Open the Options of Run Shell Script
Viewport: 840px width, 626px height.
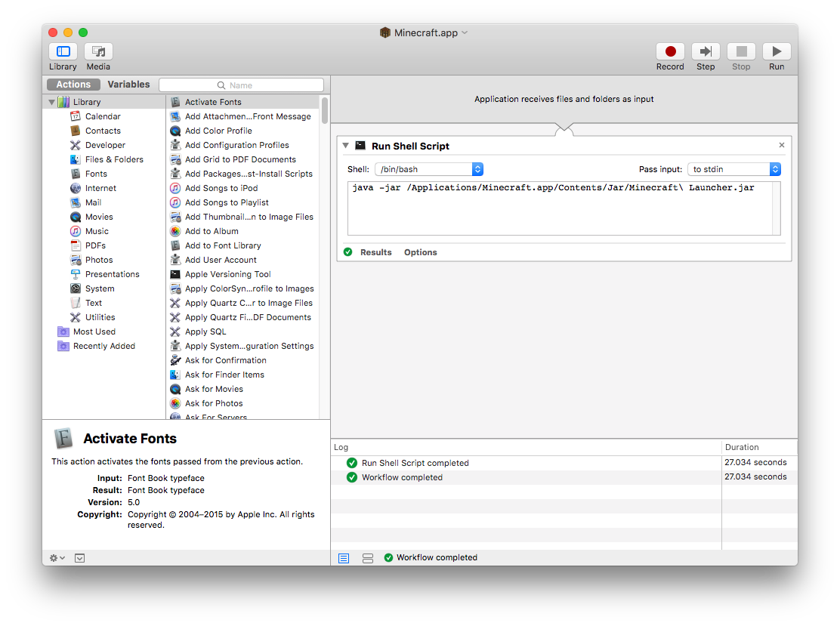[x=421, y=252]
